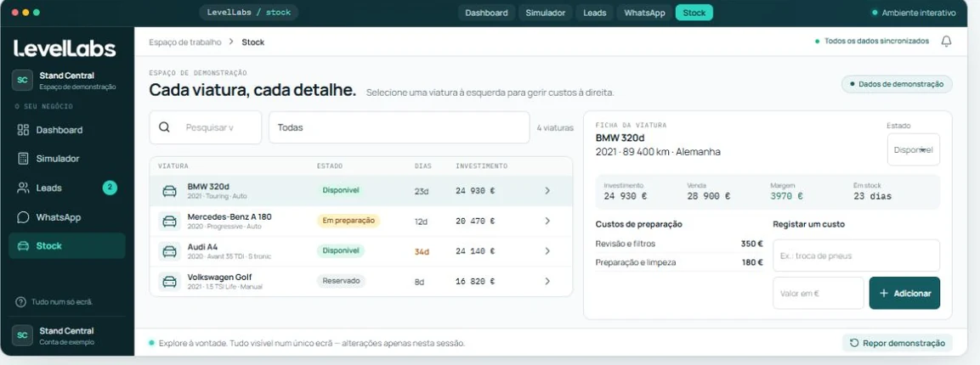Screen dimensions: 980x365
Task: Click the Valor em € input field
Action: click(819, 293)
